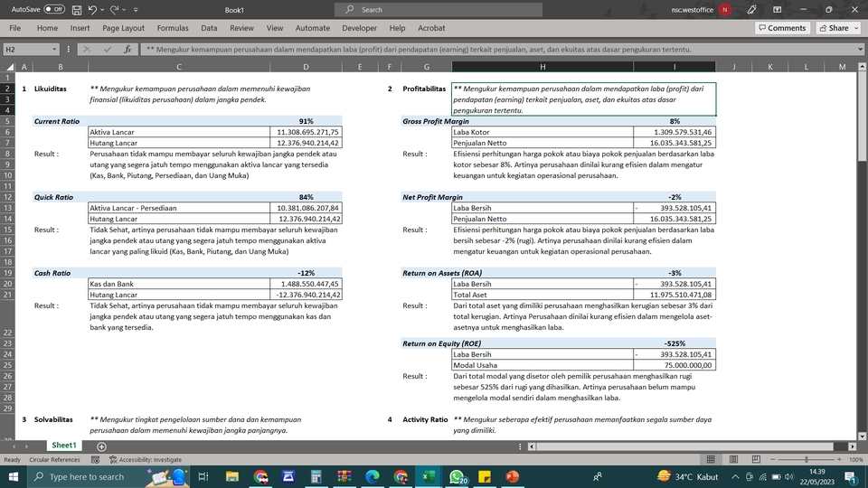868x488 pixels.
Task: Open the Customize Quick Access Toolbar dropdown
Action: tap(136, 9)
